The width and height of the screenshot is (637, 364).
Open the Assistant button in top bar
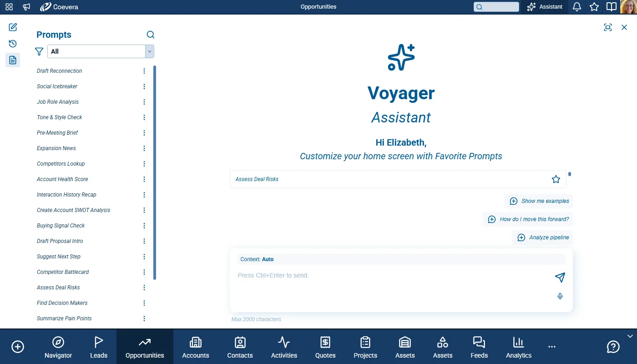545,7
